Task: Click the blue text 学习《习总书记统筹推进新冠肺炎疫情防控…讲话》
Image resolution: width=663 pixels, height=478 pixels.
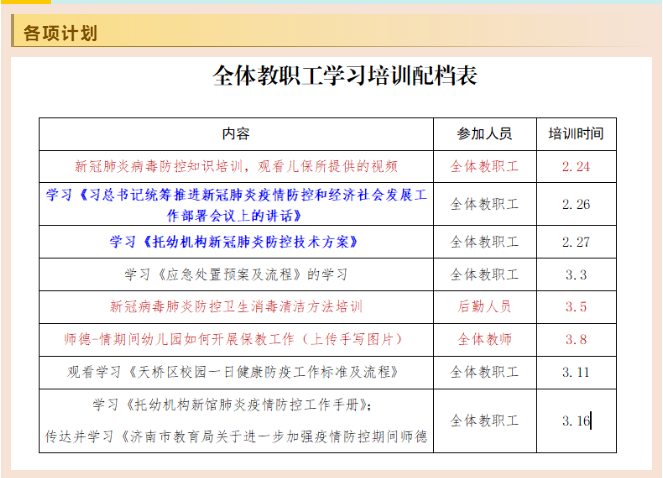Action: coord(236,205)
